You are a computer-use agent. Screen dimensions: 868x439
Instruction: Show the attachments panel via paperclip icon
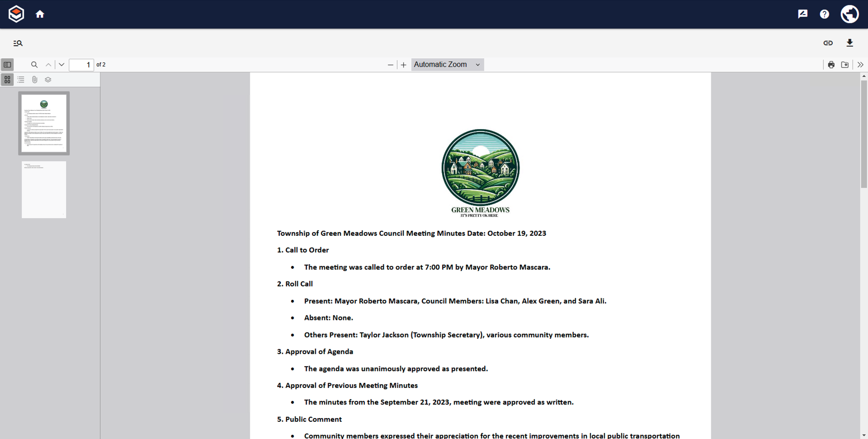[x=35, y=79]
